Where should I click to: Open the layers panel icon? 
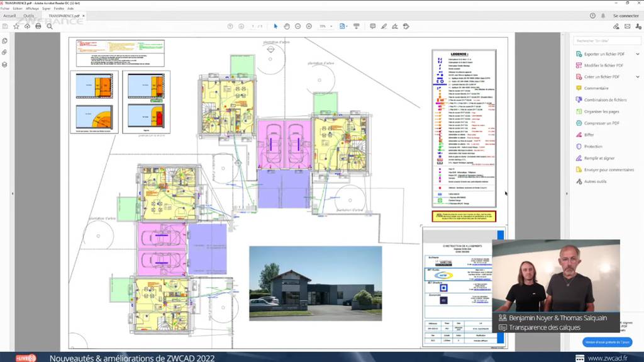(x=5, y=65)
